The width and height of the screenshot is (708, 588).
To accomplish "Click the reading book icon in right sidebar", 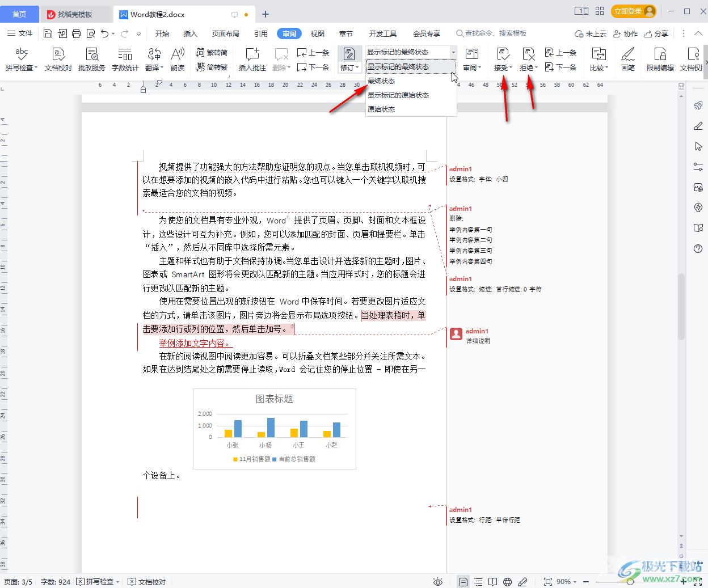I will click(698, 228).
